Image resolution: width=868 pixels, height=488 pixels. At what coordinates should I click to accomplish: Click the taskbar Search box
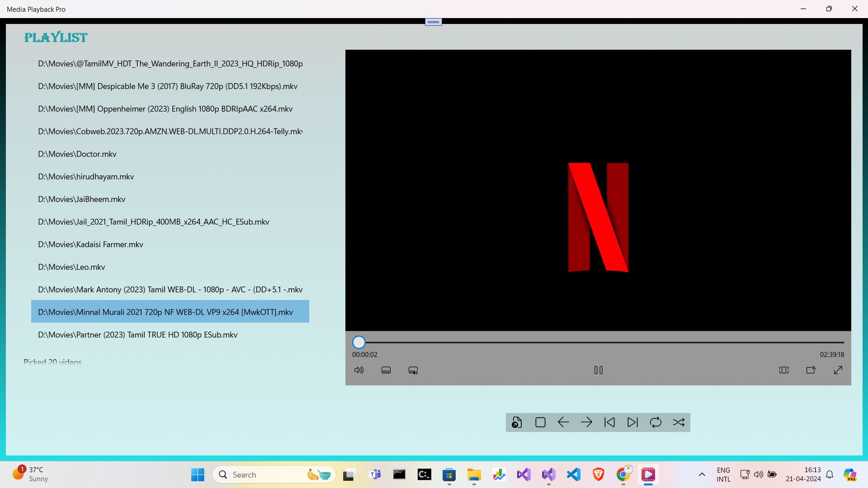pos(274,474)
